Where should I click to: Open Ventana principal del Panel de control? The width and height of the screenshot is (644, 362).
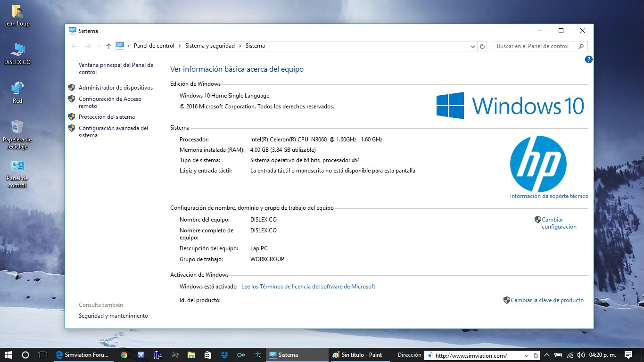116,69
